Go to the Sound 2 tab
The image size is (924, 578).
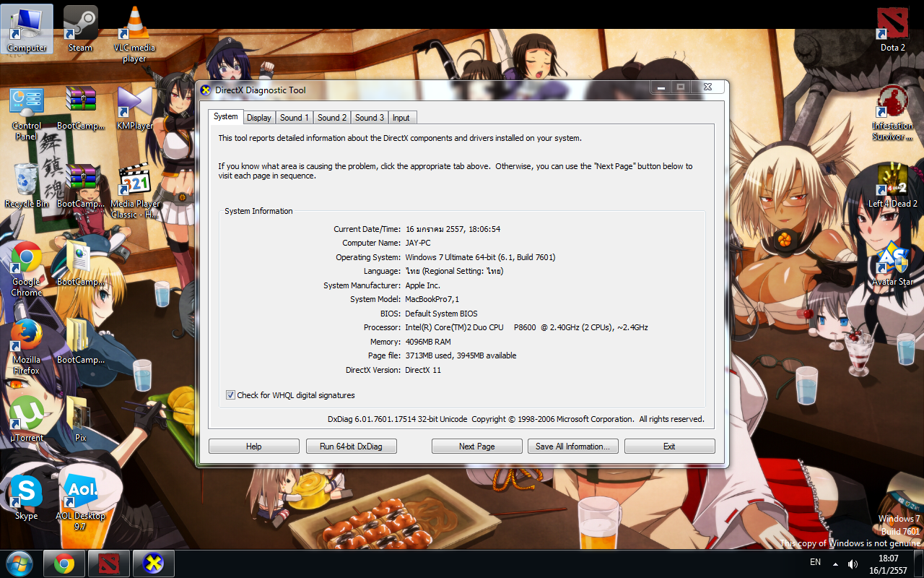pyautogui.click(x=332, y=118)
